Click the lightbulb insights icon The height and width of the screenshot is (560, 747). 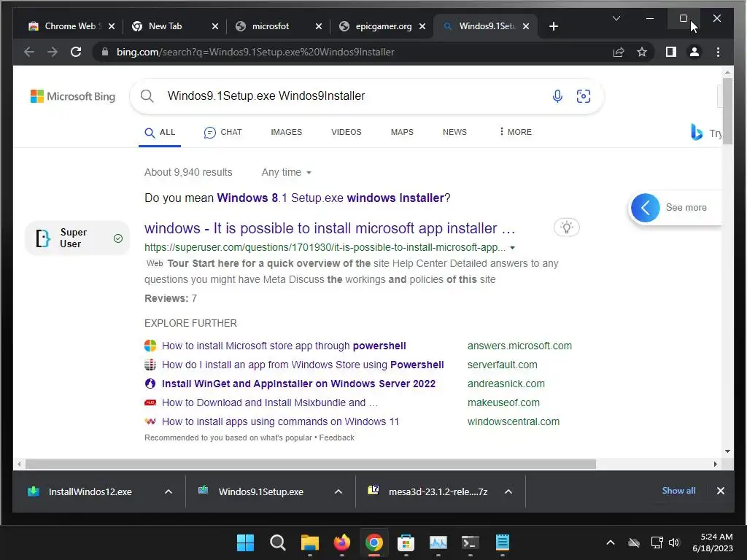pos(566,227)
